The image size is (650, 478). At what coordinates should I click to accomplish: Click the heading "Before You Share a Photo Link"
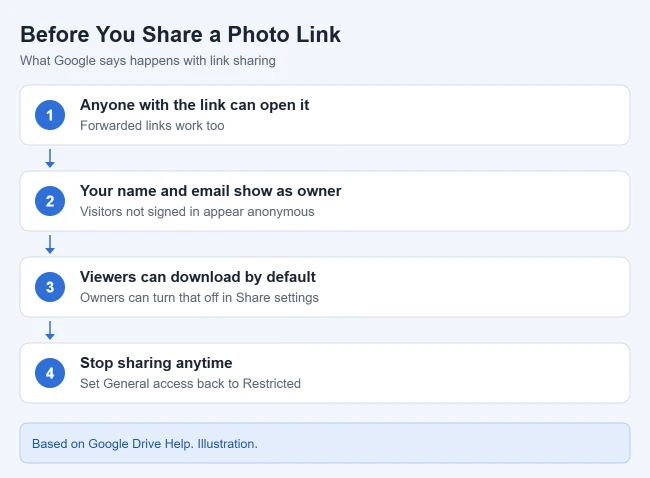click(180, 34)
